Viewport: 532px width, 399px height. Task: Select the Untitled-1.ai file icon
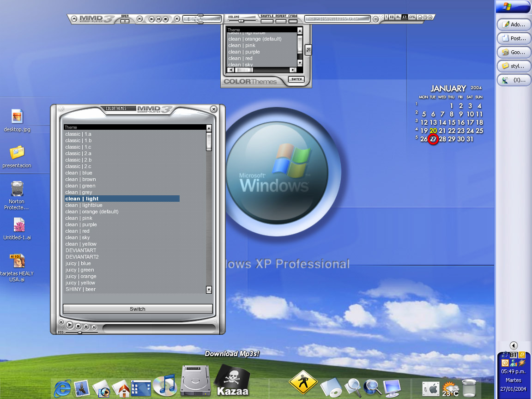[17, 228]
